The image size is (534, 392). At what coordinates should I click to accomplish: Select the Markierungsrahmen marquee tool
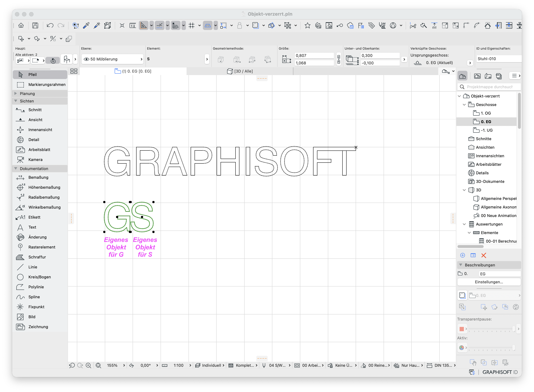coord(40,85)
